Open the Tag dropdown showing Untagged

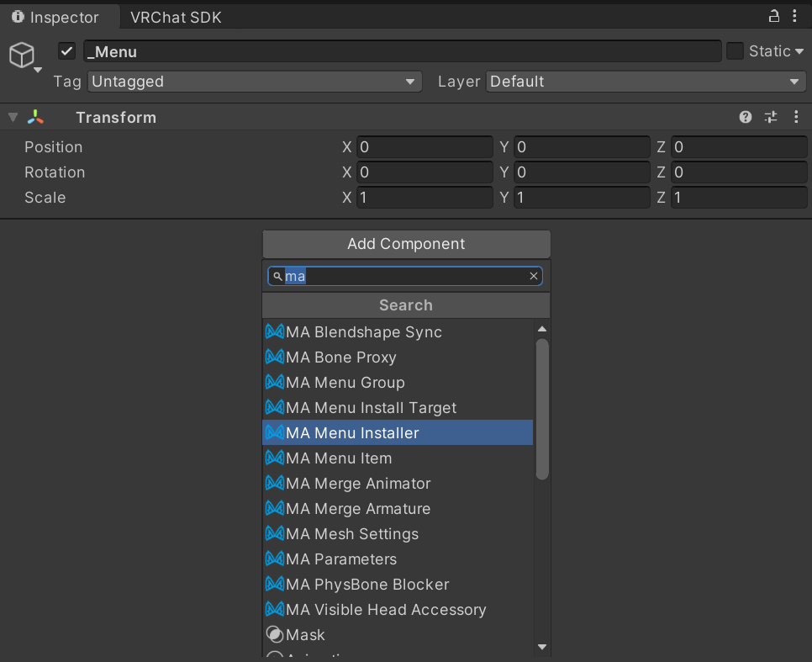[x=255, y=82]
